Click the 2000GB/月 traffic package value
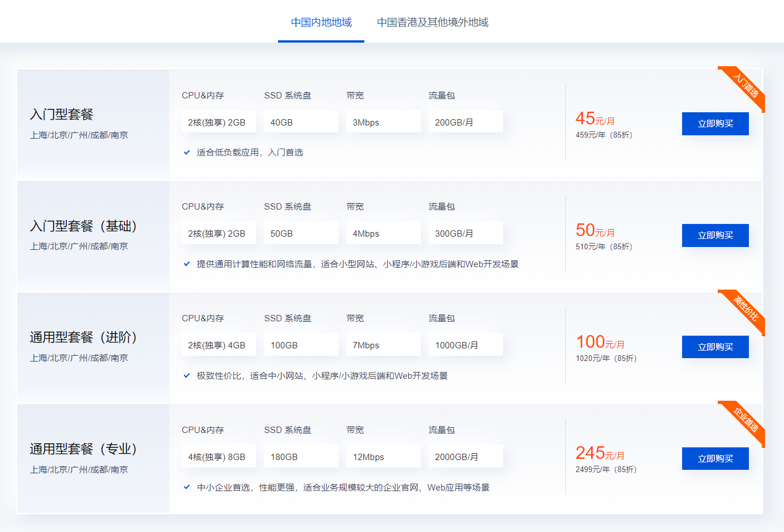The width and height of the screenshot is (784, 532). tap(466, 457)
